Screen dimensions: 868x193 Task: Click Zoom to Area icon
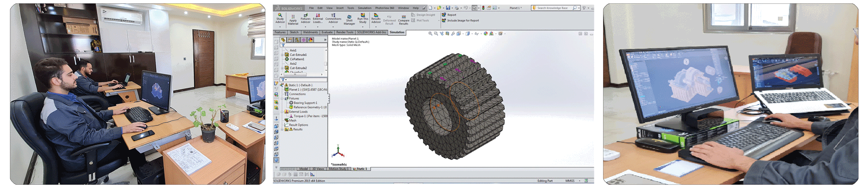click(436, 33)
